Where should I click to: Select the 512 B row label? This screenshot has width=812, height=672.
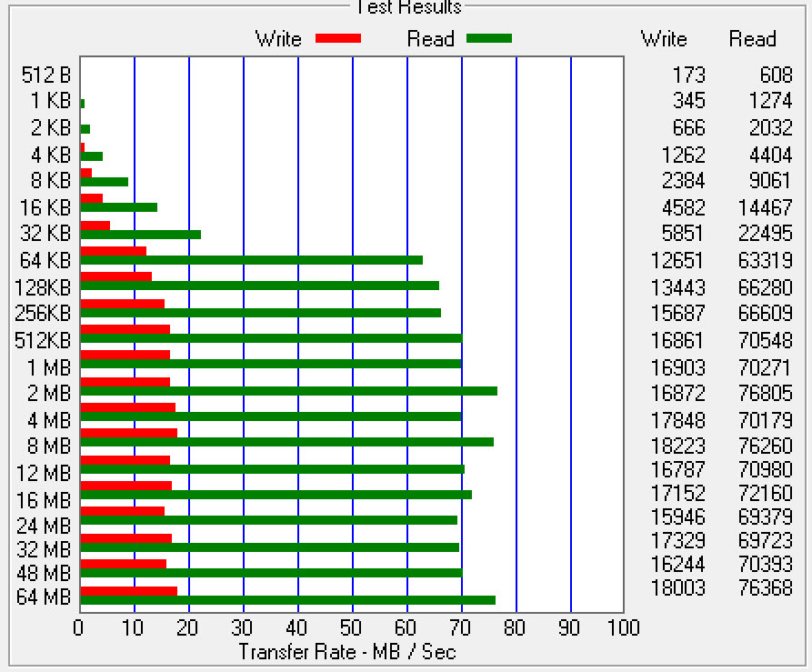(x=45, y=75)
